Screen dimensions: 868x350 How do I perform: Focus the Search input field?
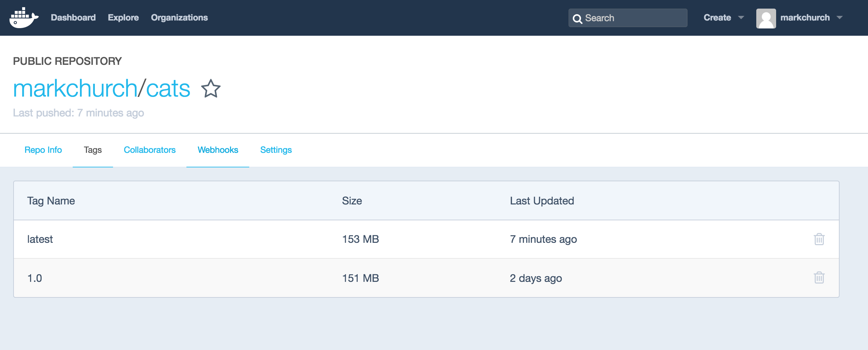click(x=627, y=18)
